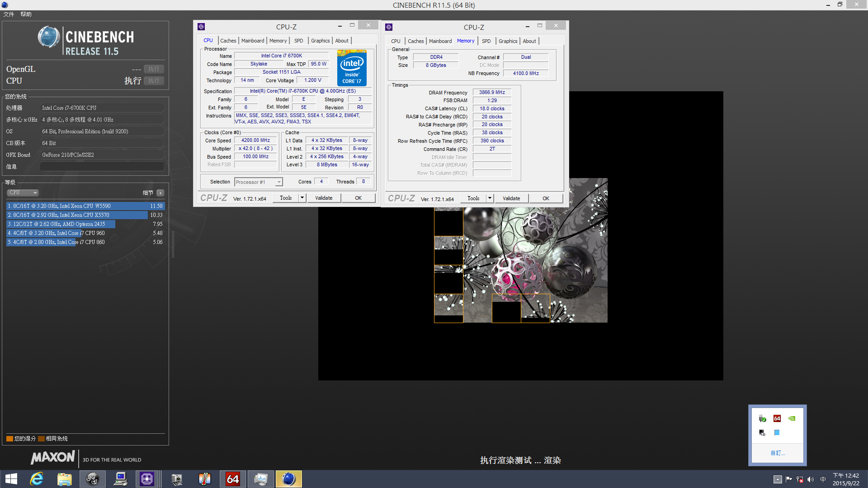Viewport: 868px width, 488px height.
Task: Click 自訂 link in tray popup
Action: (x=778, y=453)
